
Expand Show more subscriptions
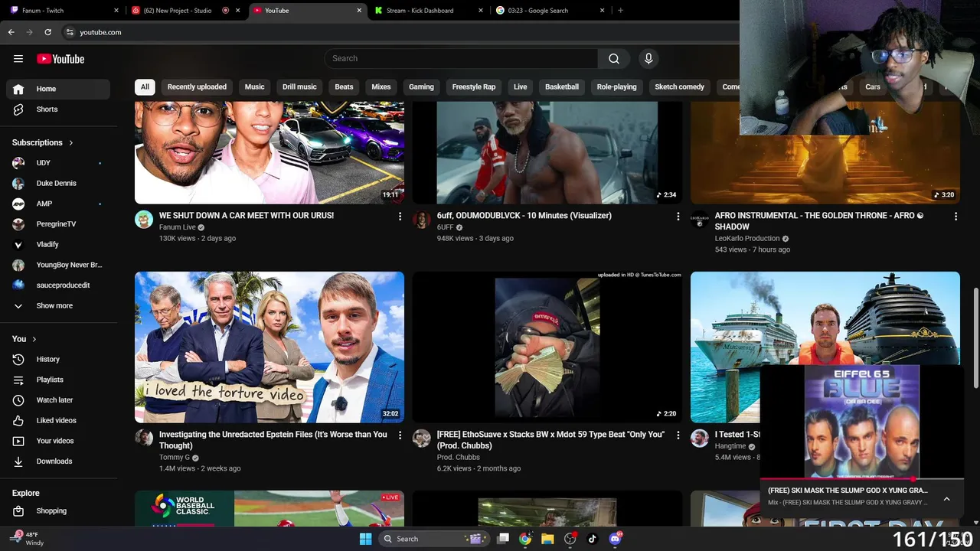click(x=58, y=305)
